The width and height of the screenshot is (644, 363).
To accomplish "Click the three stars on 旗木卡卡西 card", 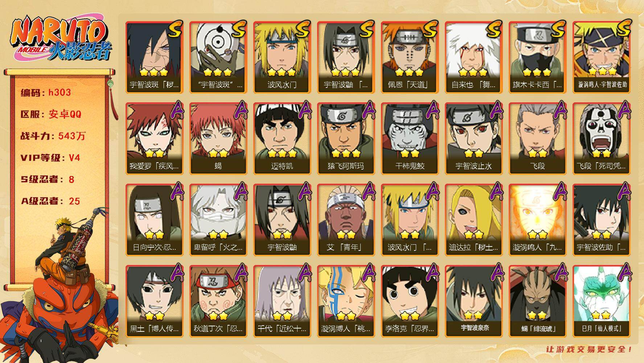I will pos(537,73).
